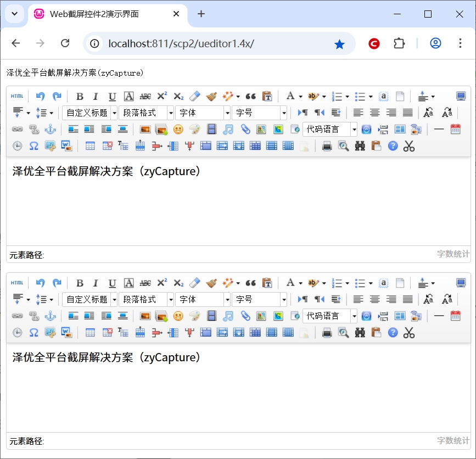This screenshot has height=459, width=476.
Task: Select the Web截屏控件2演示界面 browser tab
Action: 108,14
